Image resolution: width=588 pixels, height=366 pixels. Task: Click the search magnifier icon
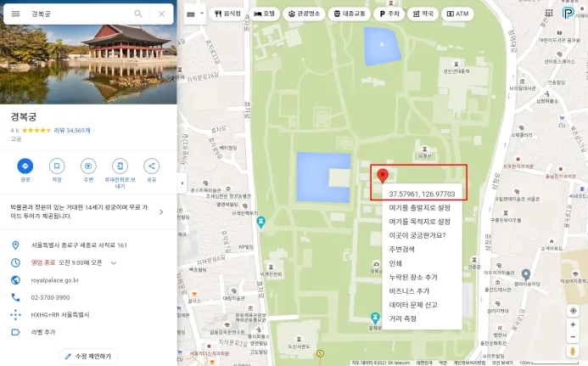[138, 14]
